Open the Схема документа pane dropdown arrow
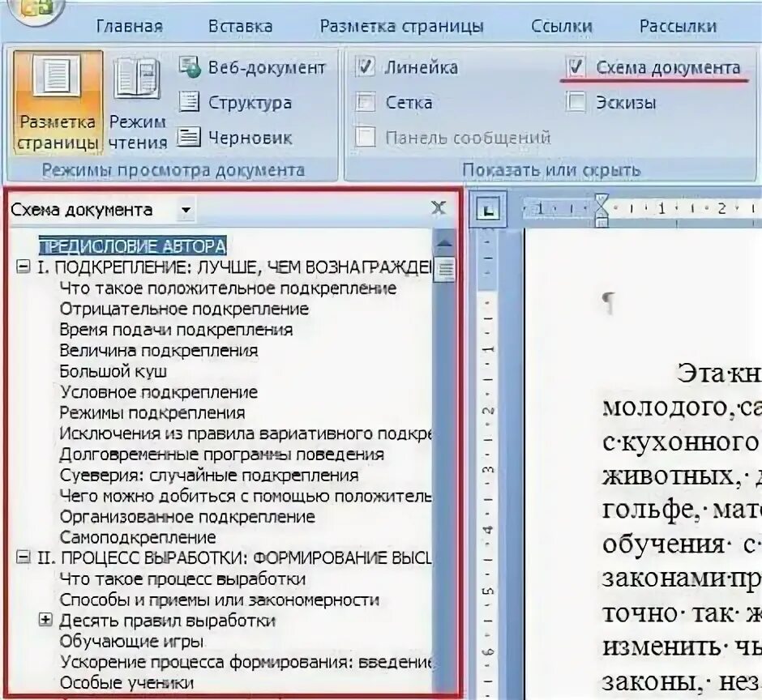The width and height of the screenshot is (762, 700). tap(186, 211)
